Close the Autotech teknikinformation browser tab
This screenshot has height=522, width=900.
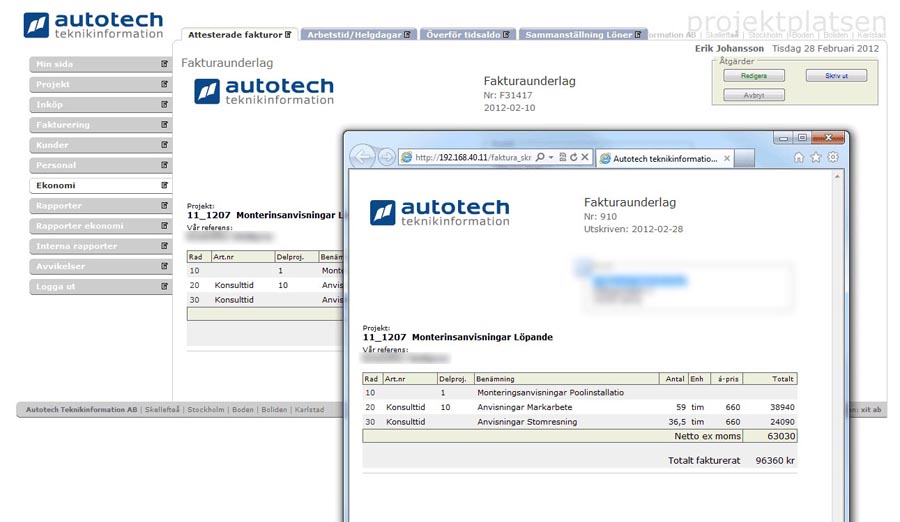[727, 158]
